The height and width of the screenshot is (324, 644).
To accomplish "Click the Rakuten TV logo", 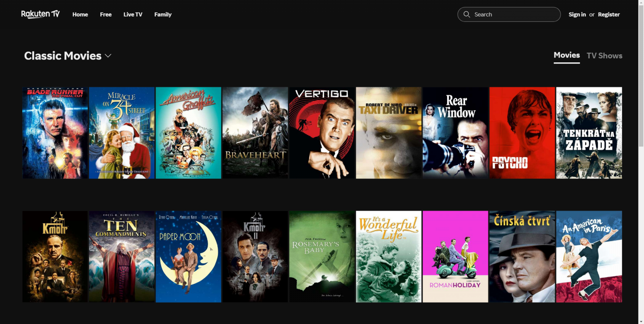I will click(x=40, y=14).
